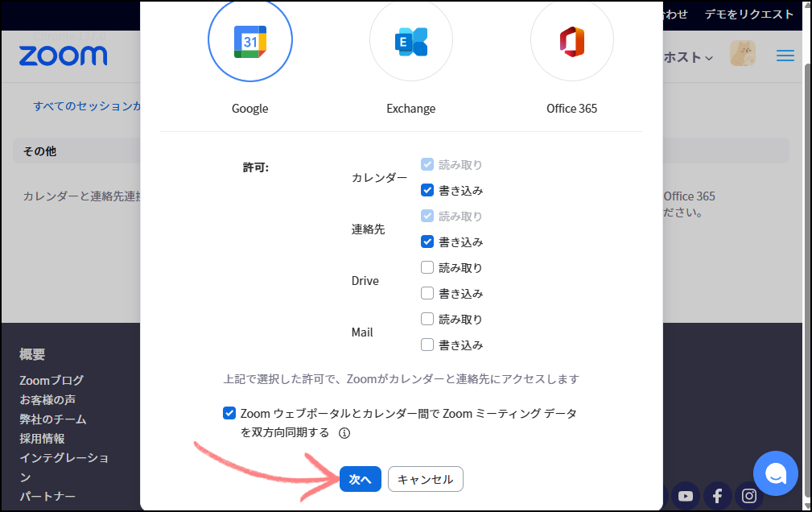Click the 連絡先 permission row label
This screenshot has height=512, width=812.
click(x=369, y=229)
